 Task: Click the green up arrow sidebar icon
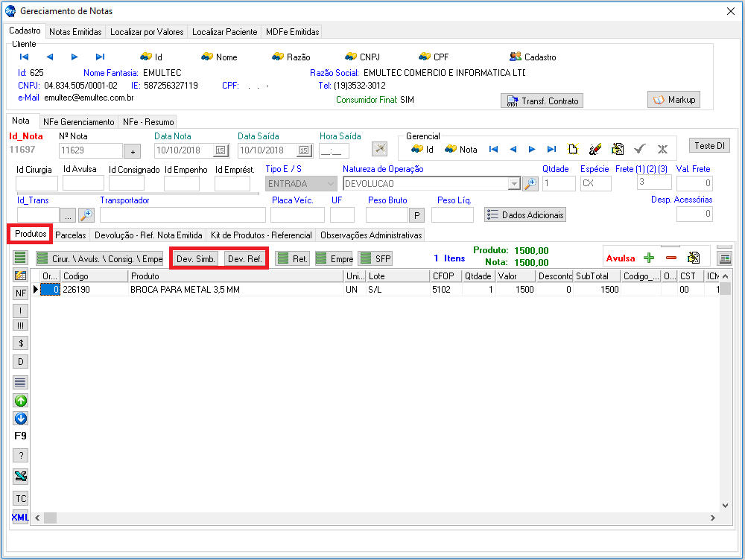pos(21,401)
